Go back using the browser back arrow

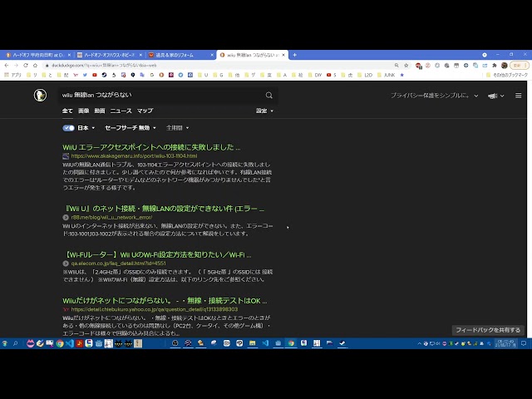click(7, 65)
